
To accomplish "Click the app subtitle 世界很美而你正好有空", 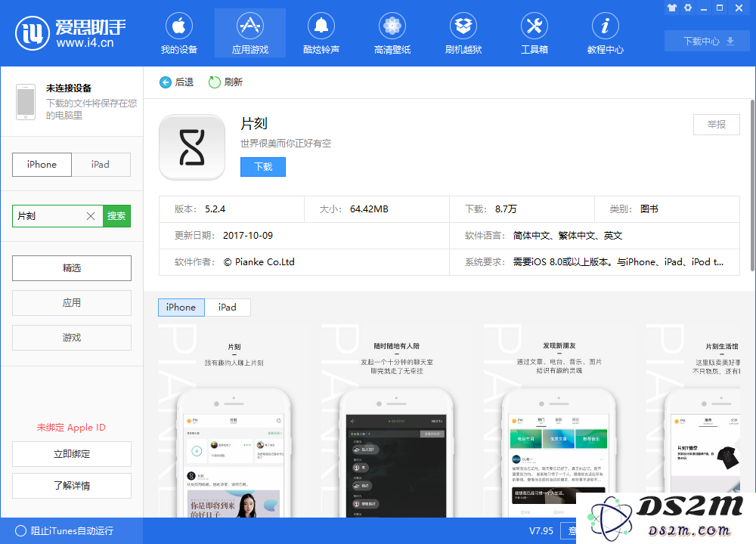I will point(286,144).
